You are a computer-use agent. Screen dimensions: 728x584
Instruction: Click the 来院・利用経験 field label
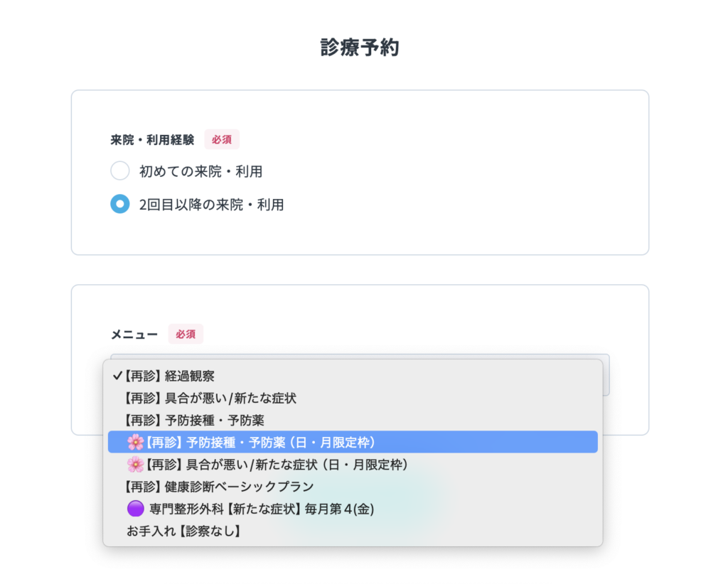tap(152, 140)
